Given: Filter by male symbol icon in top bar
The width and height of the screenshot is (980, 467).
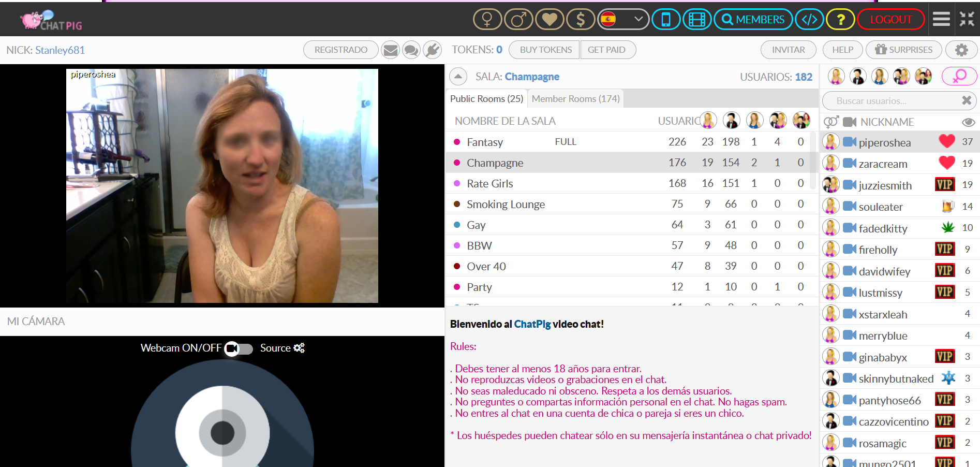Looking at the screenshot, I should tap(518, 20).
